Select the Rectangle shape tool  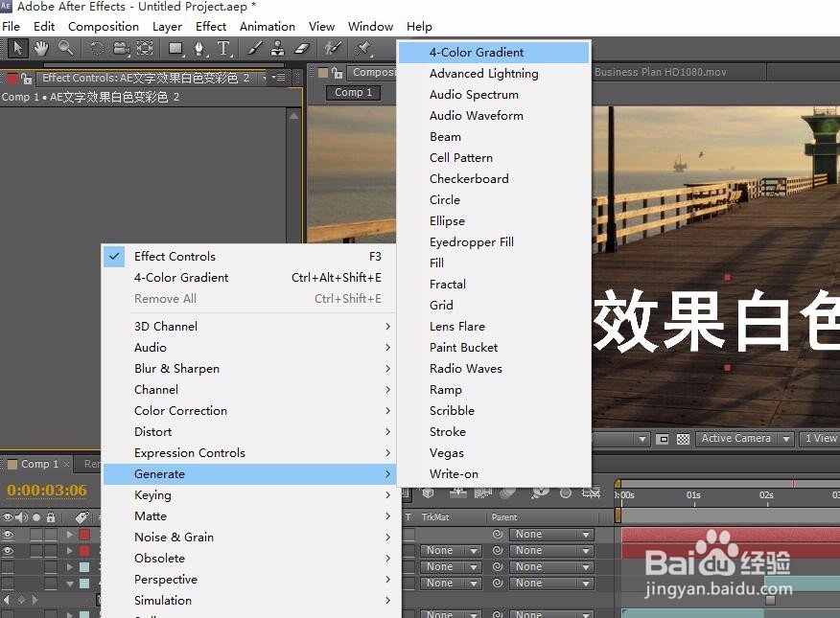point(175,49)
